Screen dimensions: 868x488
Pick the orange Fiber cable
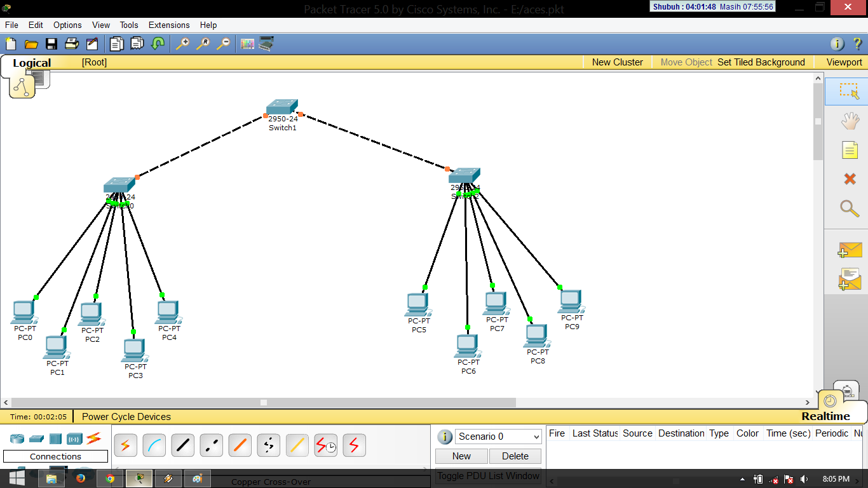tap(240, 445)
